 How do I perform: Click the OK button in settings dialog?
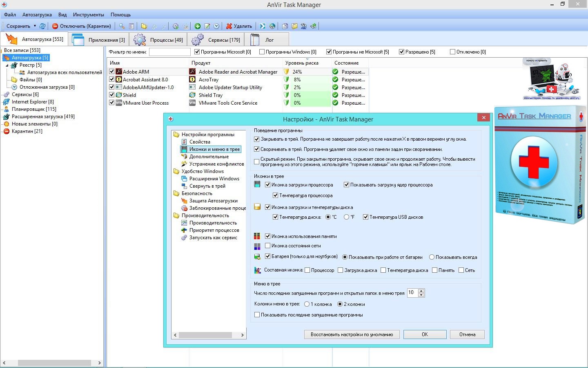[425, 334]
